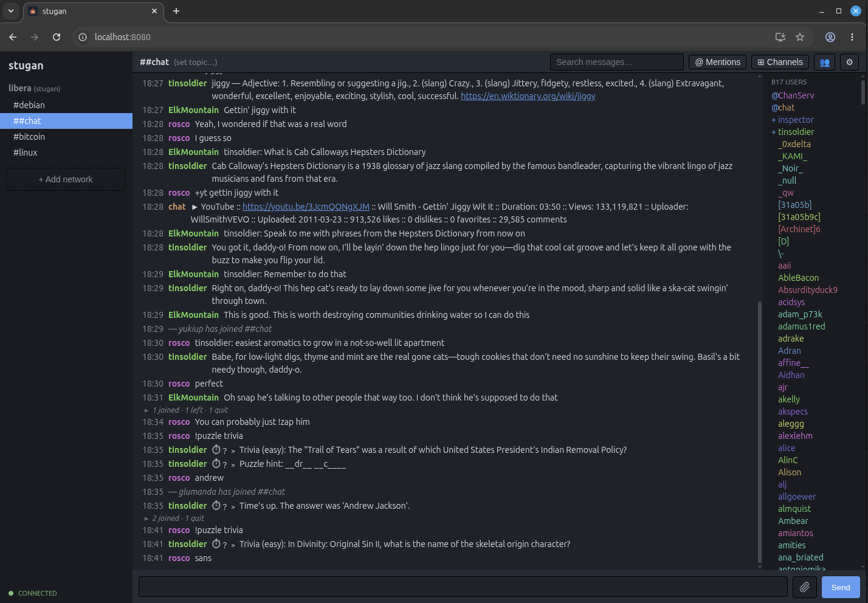The width and height of the screenshot is (868, 603).
Task: Select user Absurdityduck9 in the user list
Action: pyautogui.click(x=808, y=290)
